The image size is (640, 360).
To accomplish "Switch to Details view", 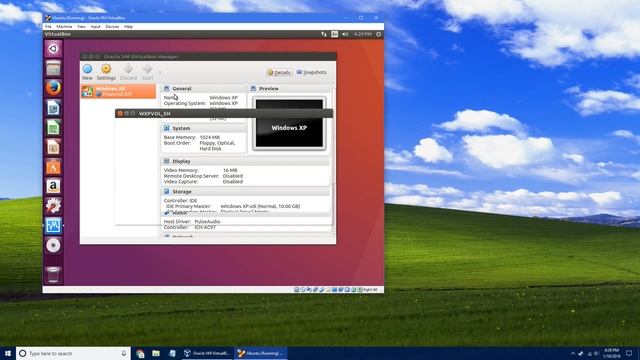I will 279,73.
